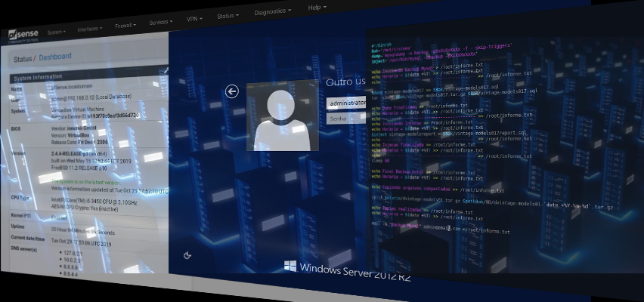Viewport: 644px width, 302px height.
Task: Click inside the backup script terminal
Action: pos(499,151)
